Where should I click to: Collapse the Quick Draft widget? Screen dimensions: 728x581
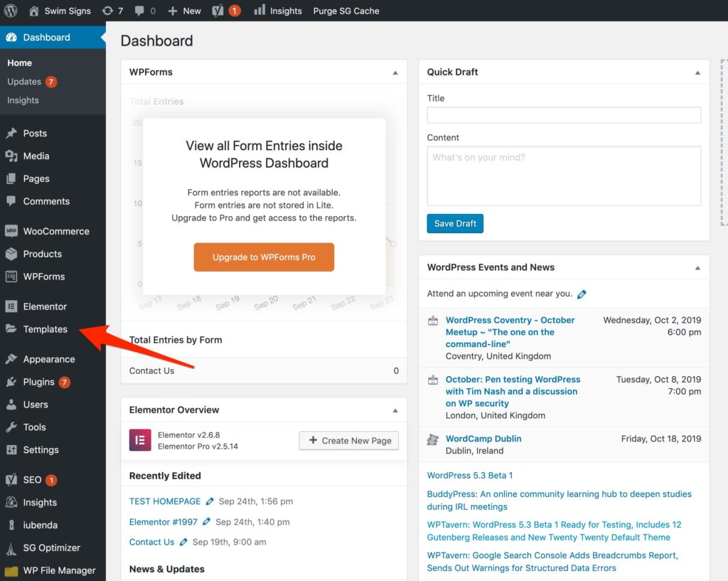coord(697,73)
